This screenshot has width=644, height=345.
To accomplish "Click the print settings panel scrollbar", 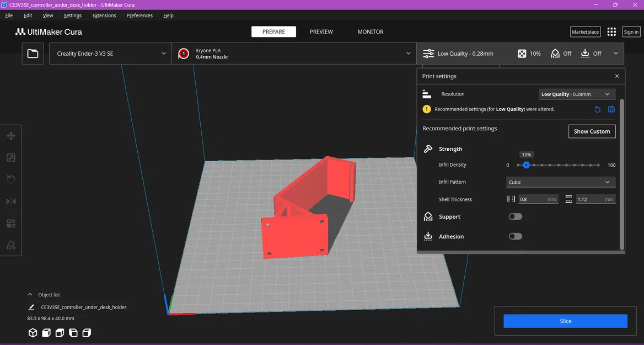I will (x=622, y=174).
